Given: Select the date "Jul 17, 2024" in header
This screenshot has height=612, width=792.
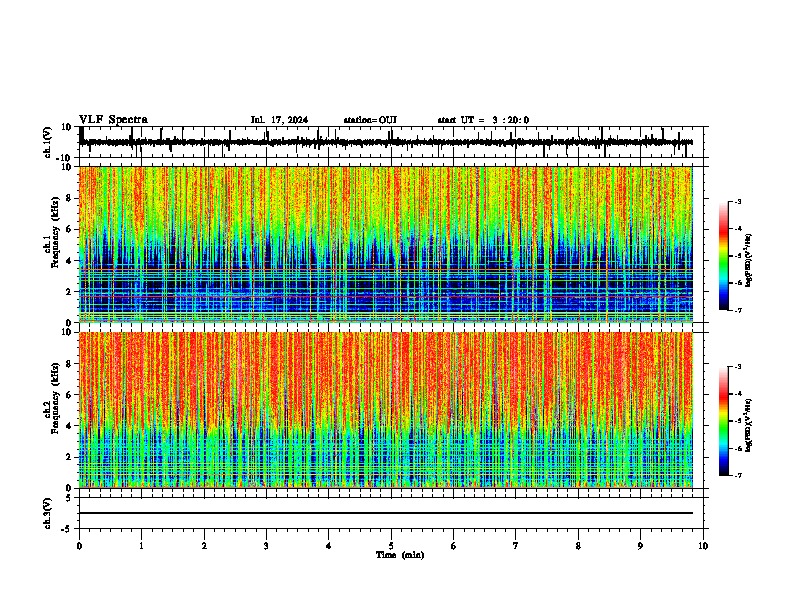Looking at the screenshot, I should [279, 120].
